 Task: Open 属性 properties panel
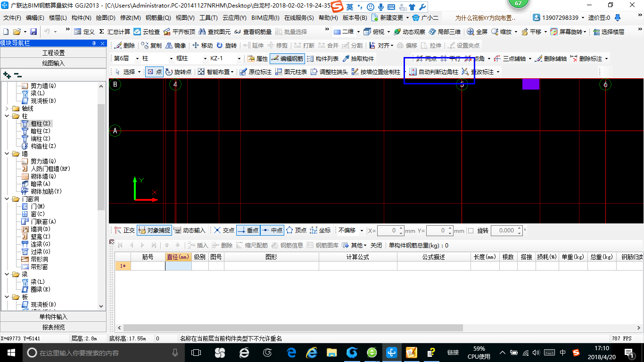tap(257, 59)
